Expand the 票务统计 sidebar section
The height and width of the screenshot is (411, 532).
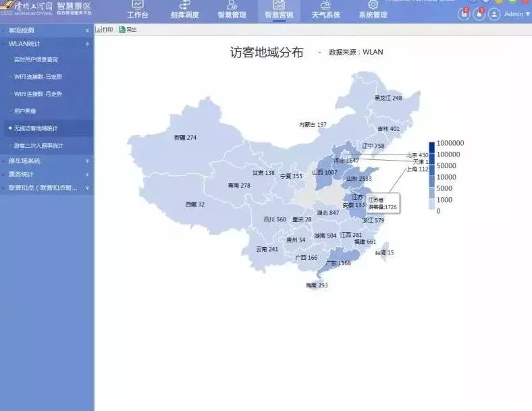pyautogui.click(x=46, y=174)
